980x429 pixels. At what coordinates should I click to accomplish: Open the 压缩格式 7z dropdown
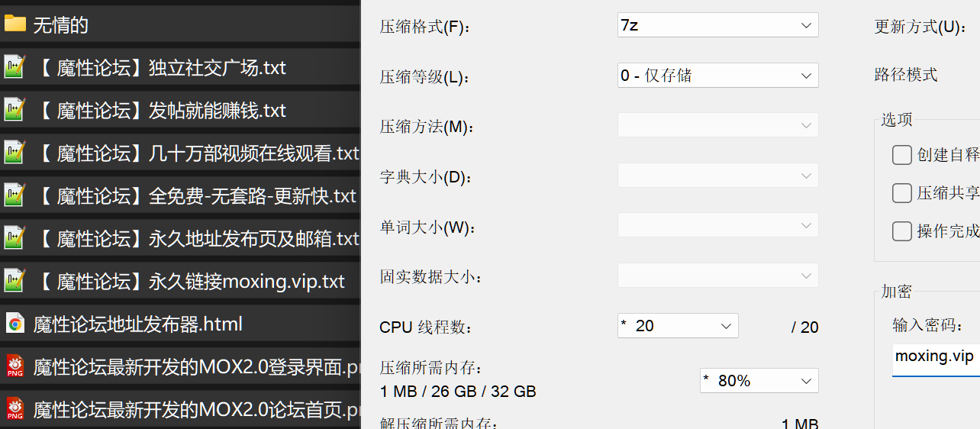click(x=718, y=25)
